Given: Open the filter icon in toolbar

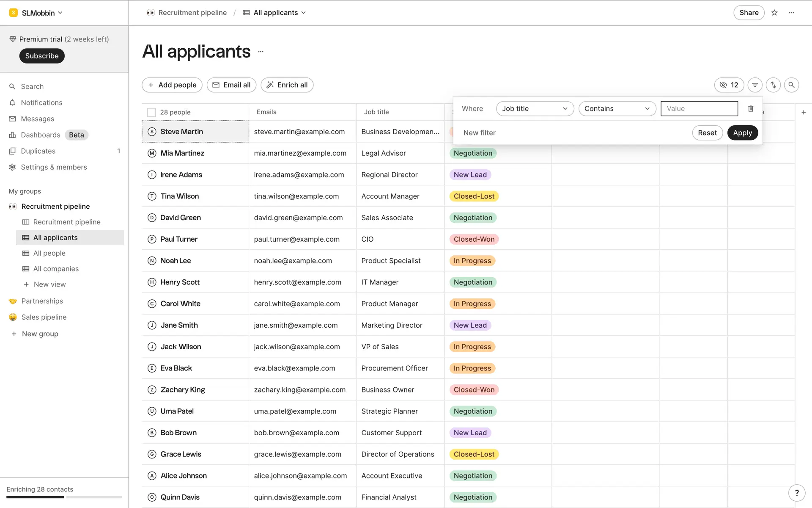Looking at the screenshot, I should (x=755, y=85).
